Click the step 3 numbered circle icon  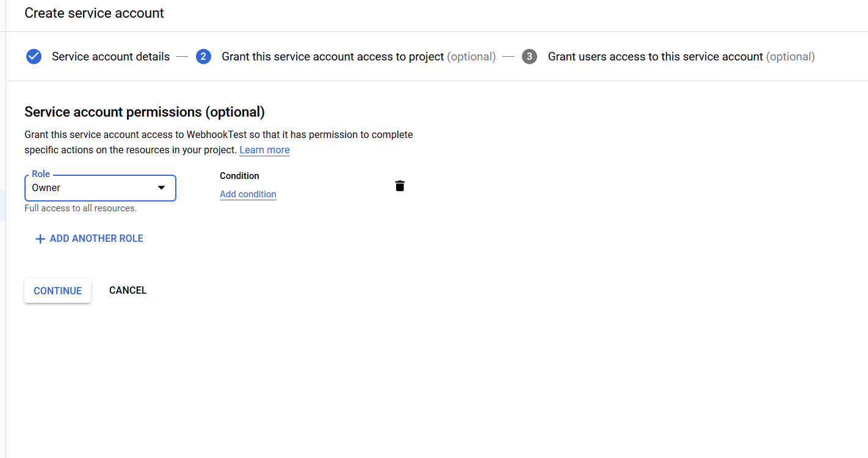529,57
